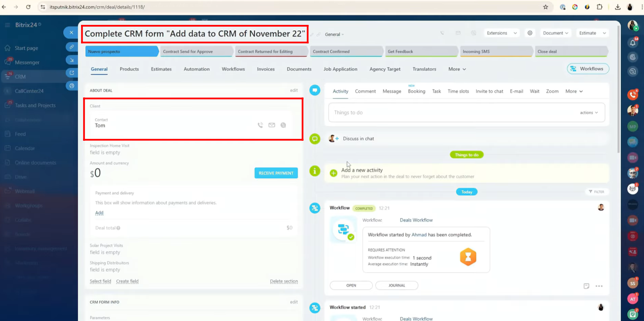Open the Document dropdown
This screenshot has width=644, height=321.
555,33
